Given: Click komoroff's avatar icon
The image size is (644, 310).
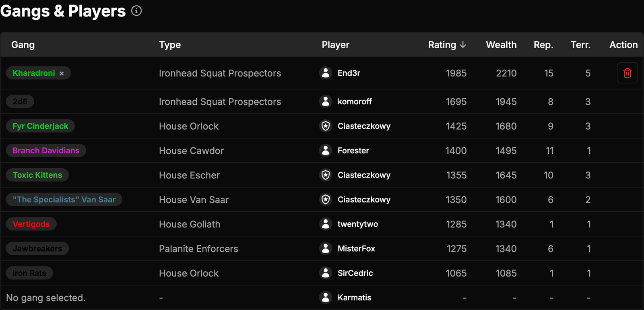Looking at the screenshot, I should coord(325,101).
